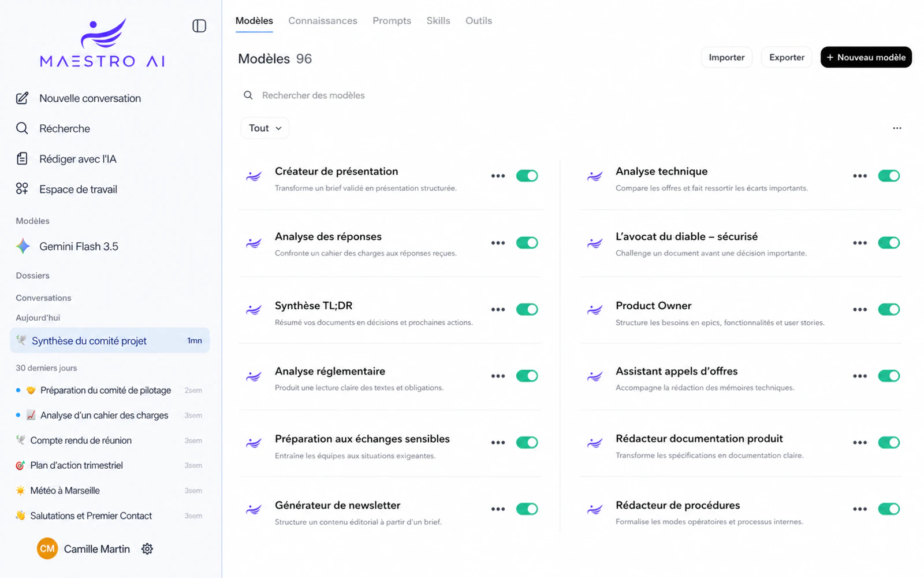This screenshot has width=924, height=578.
Task: Turn off Rédacteur de procédures toggle
Action: coord(889,509)
